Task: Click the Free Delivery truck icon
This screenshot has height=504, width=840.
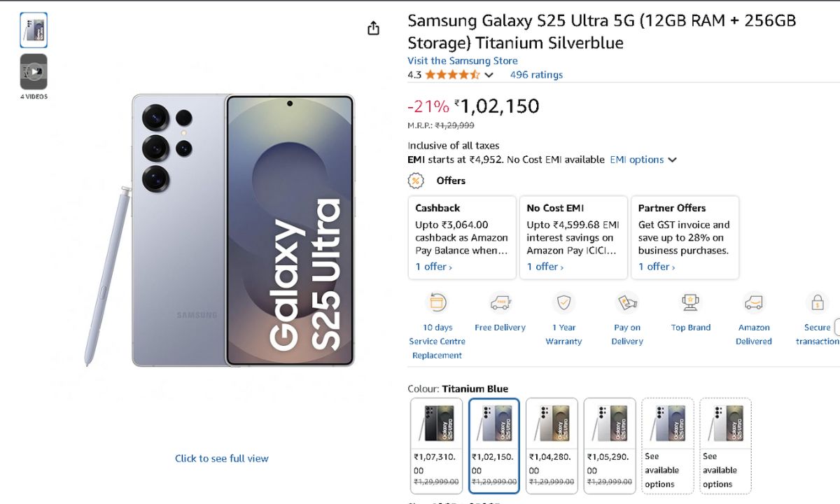Action: [x=500, y=302]
